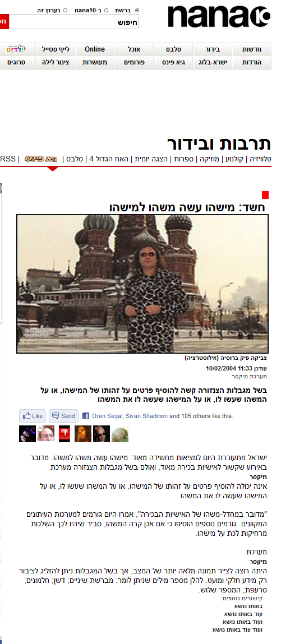Select the בערוץ זה search radio button
The width and height of the screenshot is (281, 644).
pos(65,10)
